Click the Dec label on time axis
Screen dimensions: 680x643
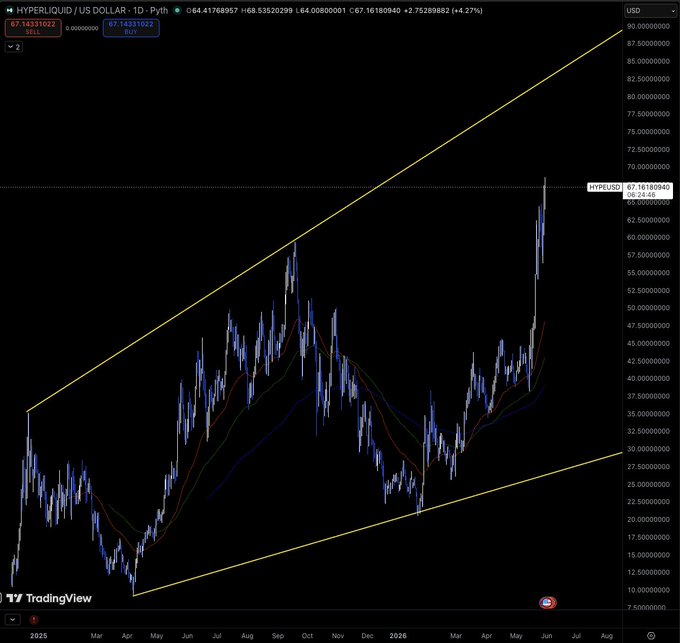pyautogui.click(x=367, y=636)
